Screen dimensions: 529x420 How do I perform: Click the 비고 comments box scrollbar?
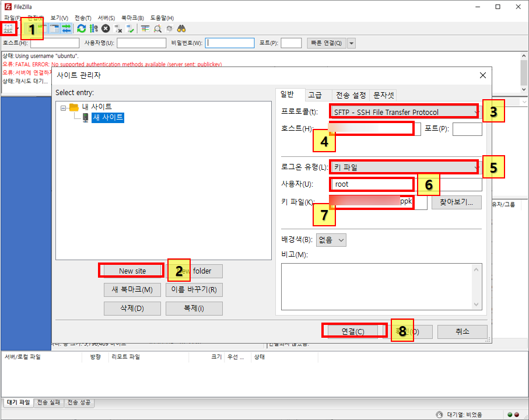click(476, 287)
